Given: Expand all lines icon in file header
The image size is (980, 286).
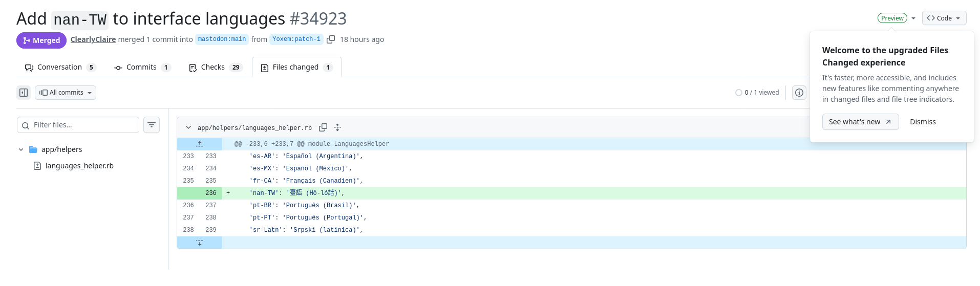Looking at the screenshot, I should 337,127.
